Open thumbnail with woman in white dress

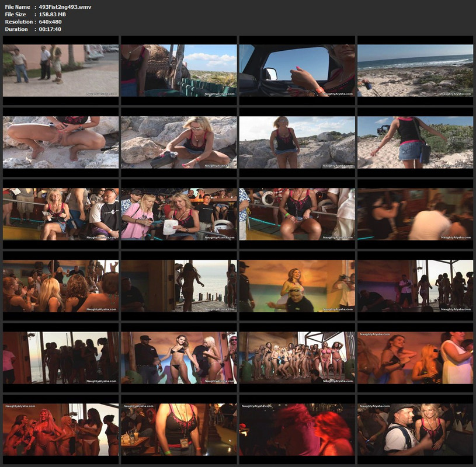coord(415,358)
